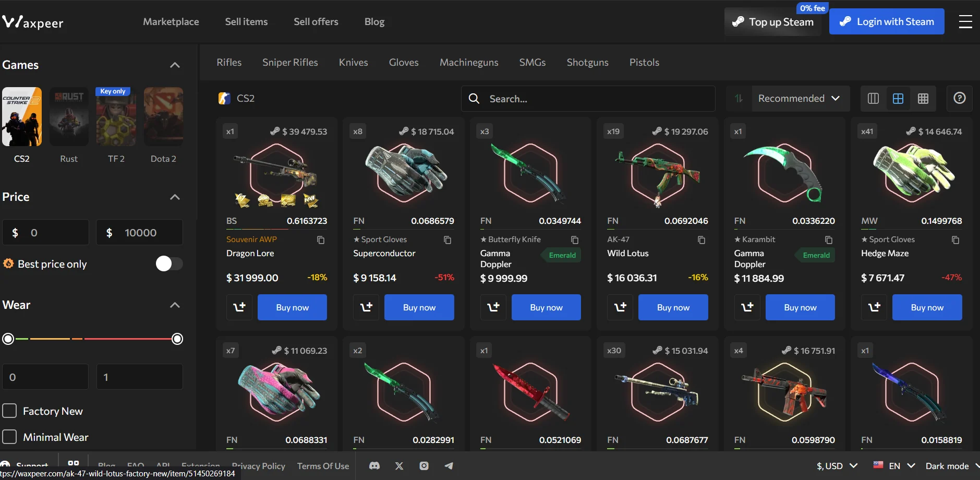
Task: Add Hedge Maze gloves to cart
Action: [x=874, y=307]
